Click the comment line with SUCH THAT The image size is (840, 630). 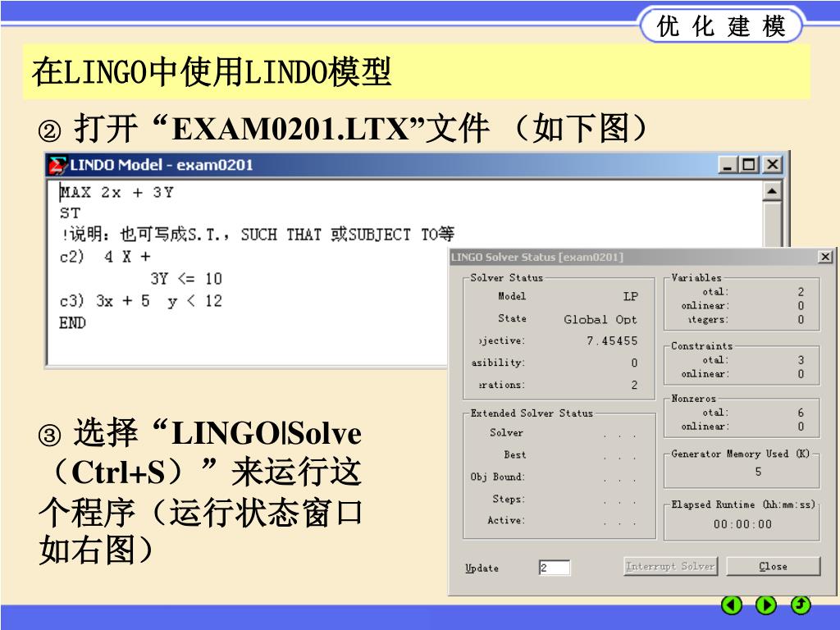(x=258, y=234)
